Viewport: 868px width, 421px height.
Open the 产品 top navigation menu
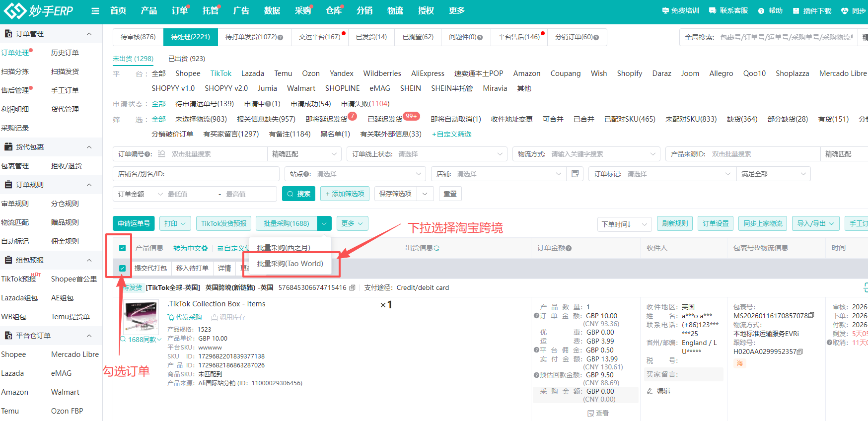point(148,11)
